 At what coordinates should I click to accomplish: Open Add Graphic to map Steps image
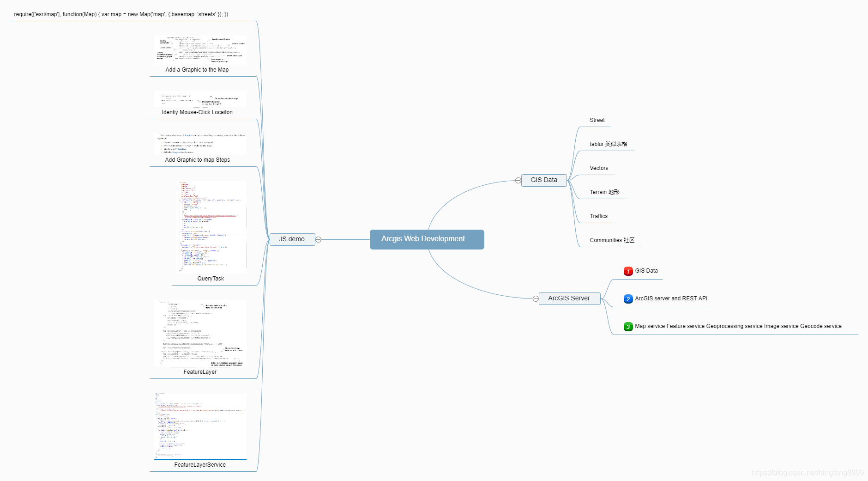click(200, 144)
